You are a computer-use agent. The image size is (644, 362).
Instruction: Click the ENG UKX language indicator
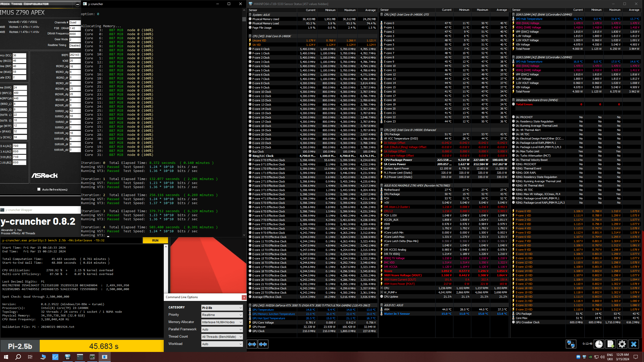[610, 357]
